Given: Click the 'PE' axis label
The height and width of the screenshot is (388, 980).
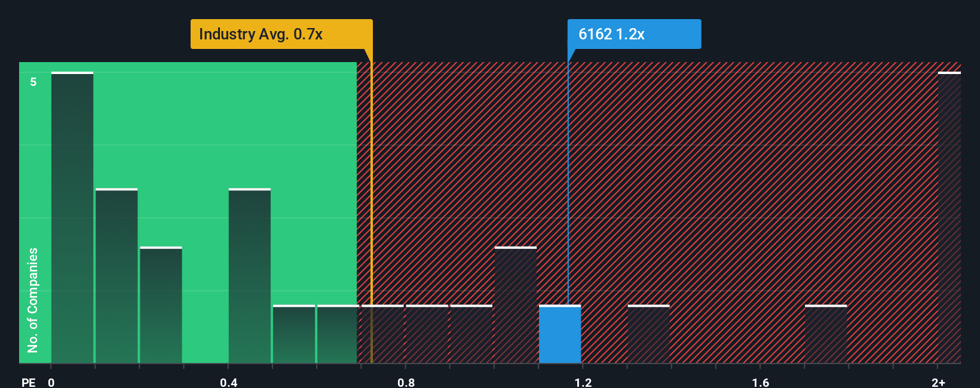Looking at the screenshot, I should (29, 382).
